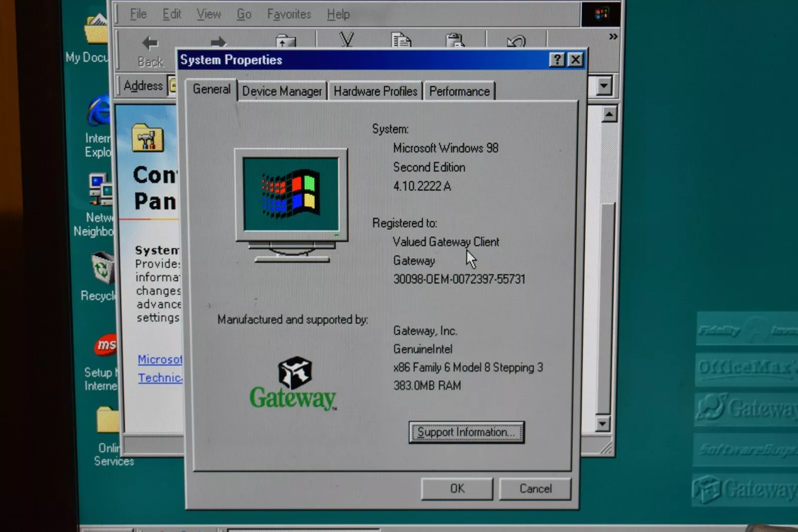
Task: Open the Go menu in Control Panel window
Action: [244, 14]
